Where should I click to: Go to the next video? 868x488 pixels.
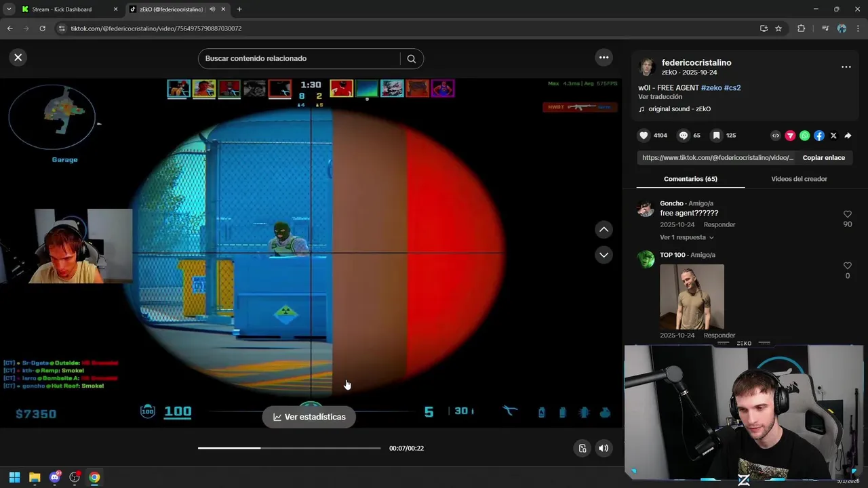(604, 255)
